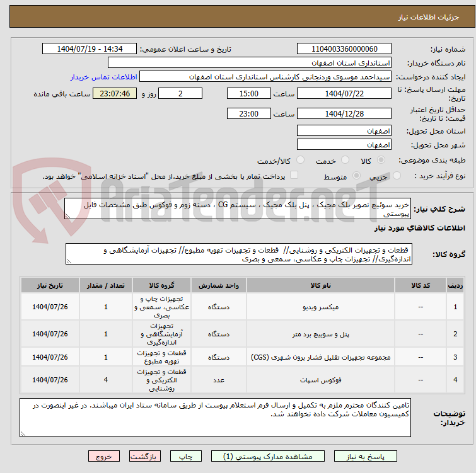This screenshot has height=473, width=476.
Task: Click the response deadline date 1404/07/22
Action: click(344, 93)
